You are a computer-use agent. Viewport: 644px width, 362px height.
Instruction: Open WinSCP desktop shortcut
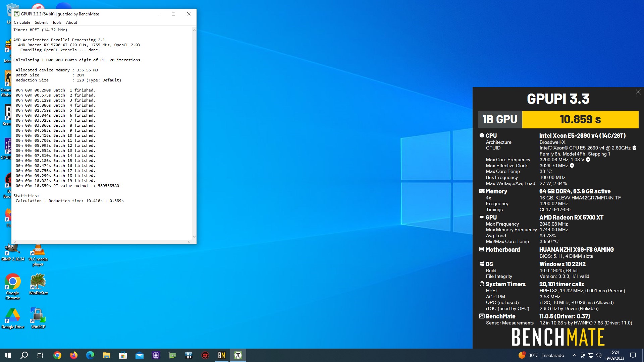[38, 318]
